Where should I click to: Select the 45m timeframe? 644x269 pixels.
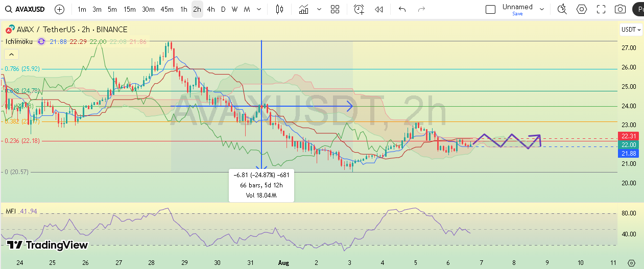click(166, 9)
